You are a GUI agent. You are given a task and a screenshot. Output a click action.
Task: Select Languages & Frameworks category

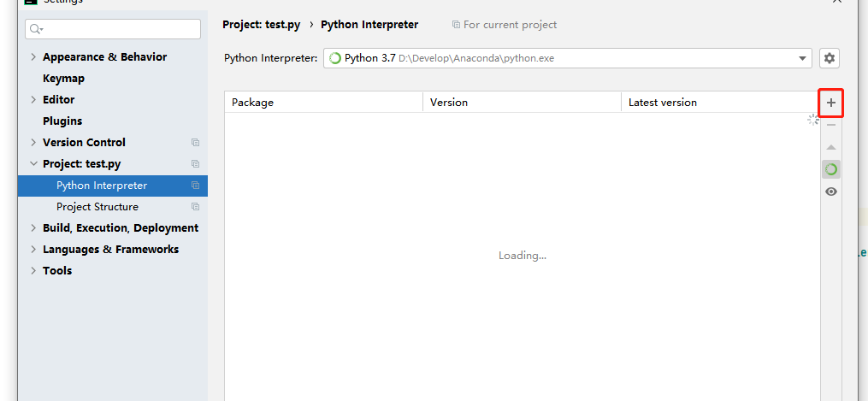coord(110,250)
